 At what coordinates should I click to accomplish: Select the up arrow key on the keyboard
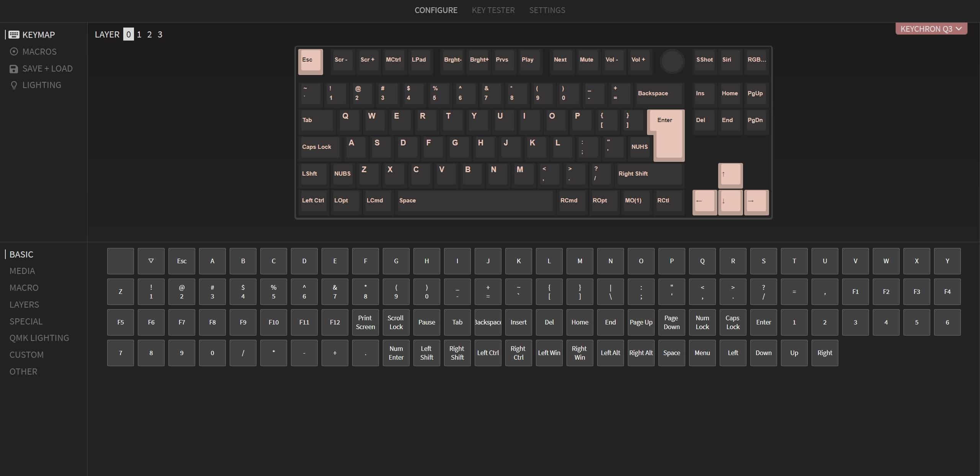click(x=730, y=175)
